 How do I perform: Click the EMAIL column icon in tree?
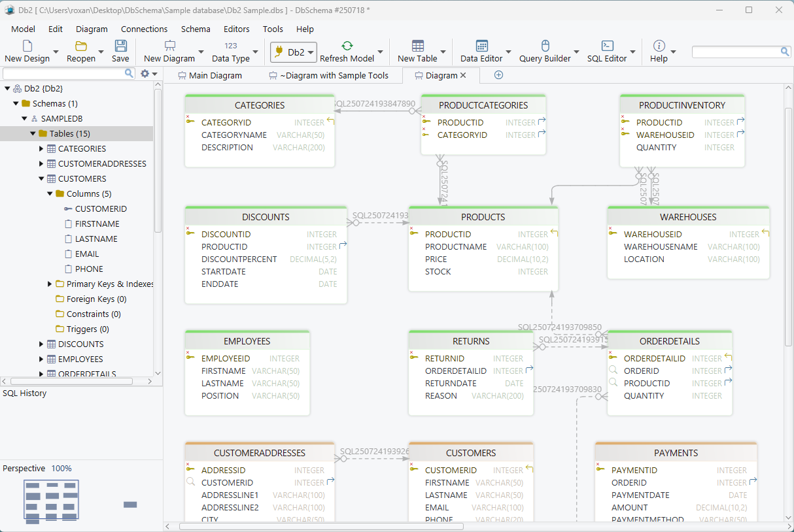68,254
